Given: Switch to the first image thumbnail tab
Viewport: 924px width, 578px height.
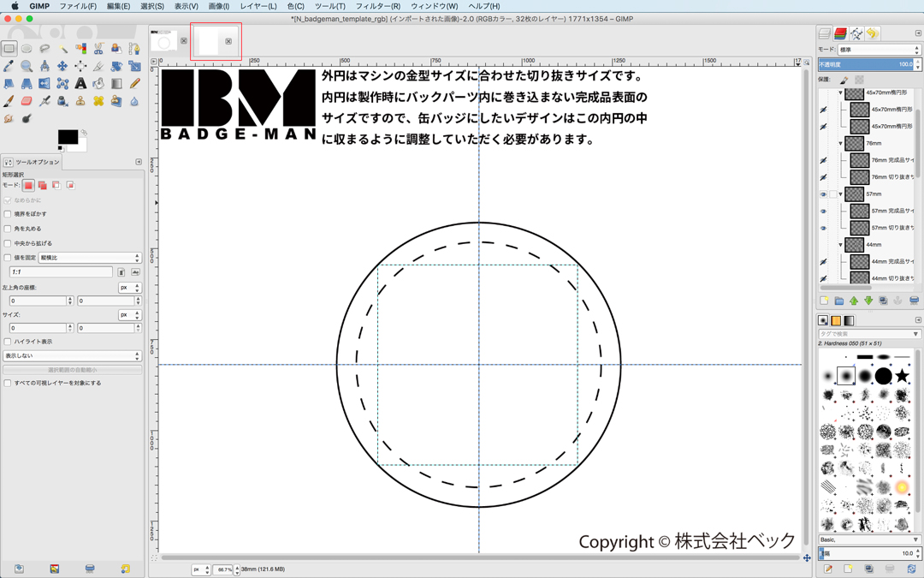Looking at the screenshot, I should tap(163, 41).
